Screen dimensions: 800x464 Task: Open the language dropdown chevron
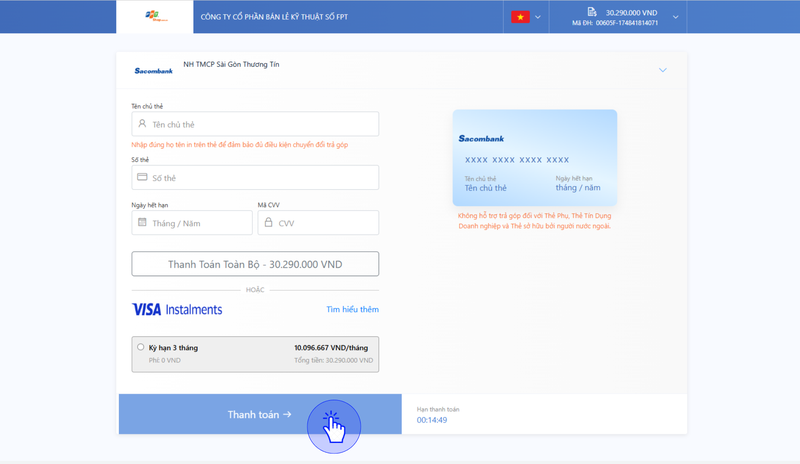point(538,17)
